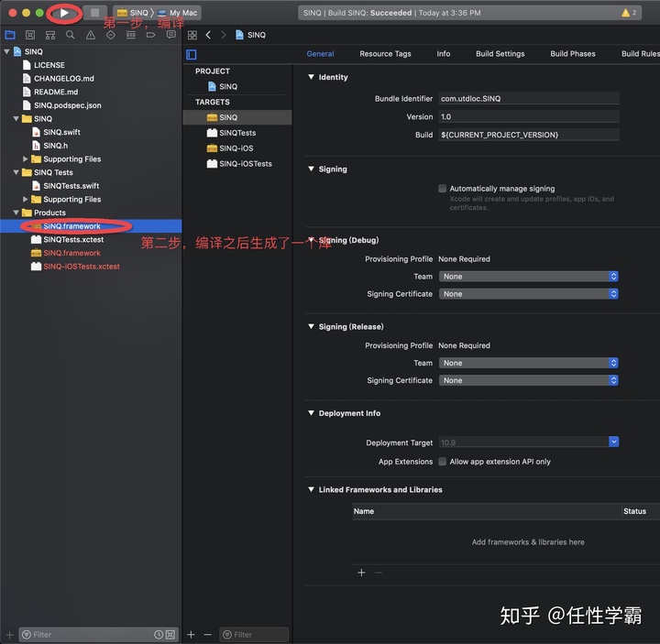The image size is (660, 644).
Task: Open the Debug Signing Certificate dropdown
Action: (x=529, y=294)
